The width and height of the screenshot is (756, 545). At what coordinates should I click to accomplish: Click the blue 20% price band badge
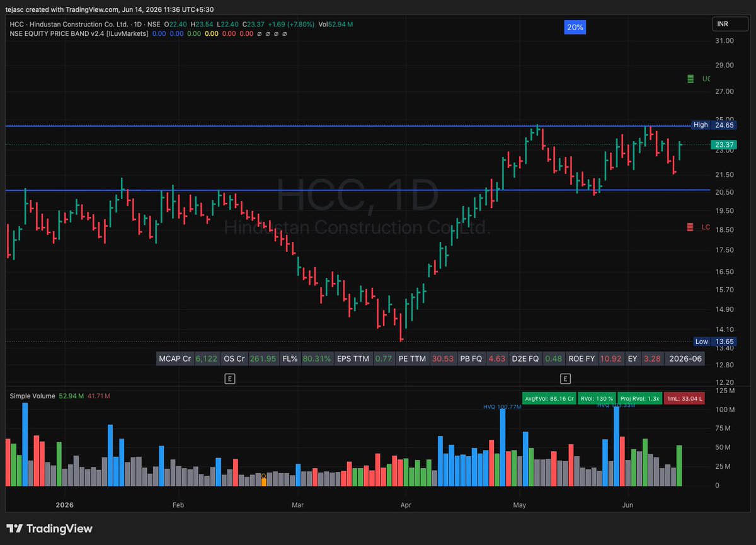click(x=575, y=28)
